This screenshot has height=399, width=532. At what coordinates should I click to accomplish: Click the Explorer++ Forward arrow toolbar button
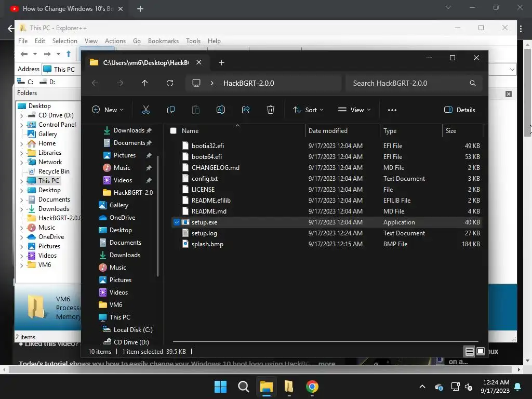tap(47, 54)
